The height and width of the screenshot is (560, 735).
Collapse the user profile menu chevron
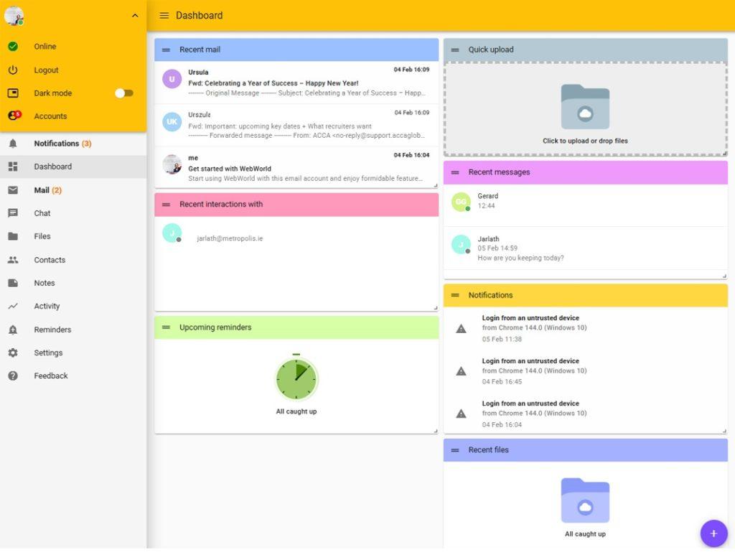click(x=135, y=16)
